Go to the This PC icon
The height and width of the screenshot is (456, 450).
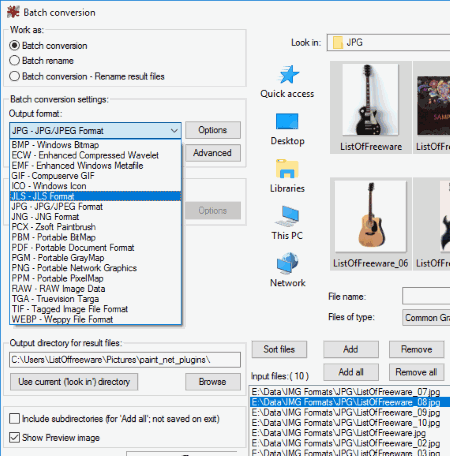(x=287, y=216)
